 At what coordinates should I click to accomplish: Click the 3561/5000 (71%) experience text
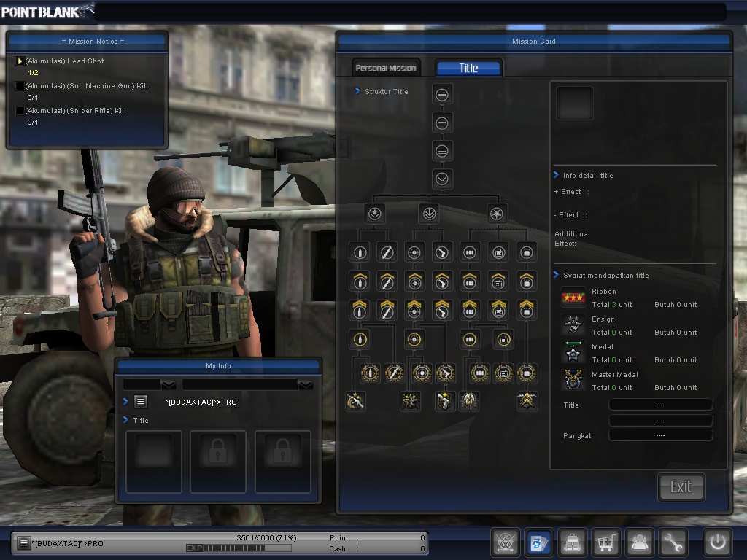tap(266, 537)
